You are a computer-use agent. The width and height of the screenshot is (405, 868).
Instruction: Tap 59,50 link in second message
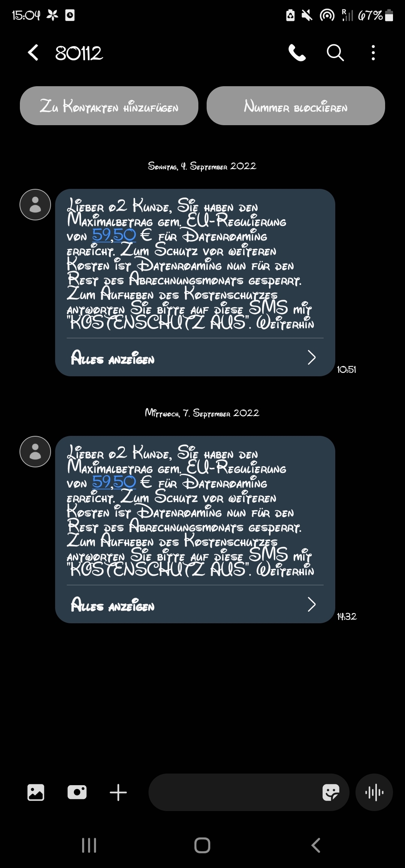click(x=114, y=482)
